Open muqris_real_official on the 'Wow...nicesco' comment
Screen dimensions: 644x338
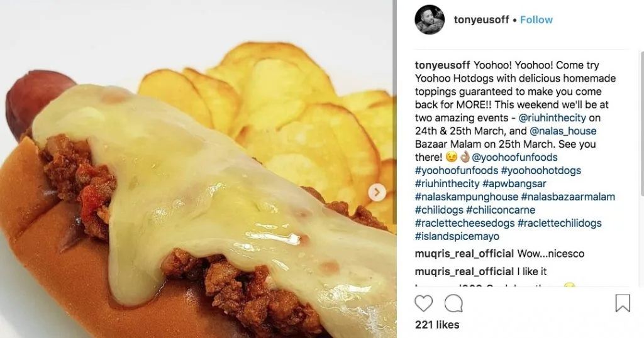[x=464, y=254]
